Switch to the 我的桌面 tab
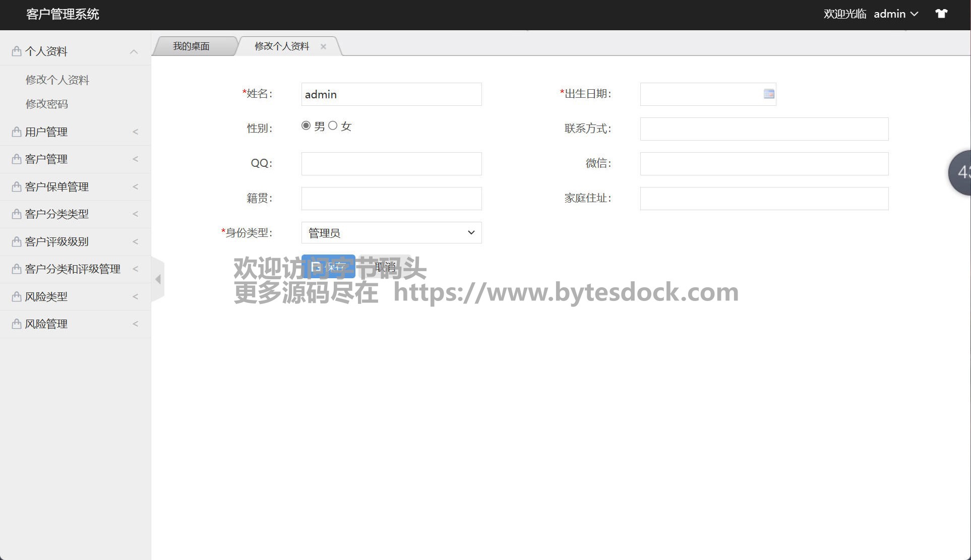The width and height of the screenshot is (971, 560). pos(191,46)
